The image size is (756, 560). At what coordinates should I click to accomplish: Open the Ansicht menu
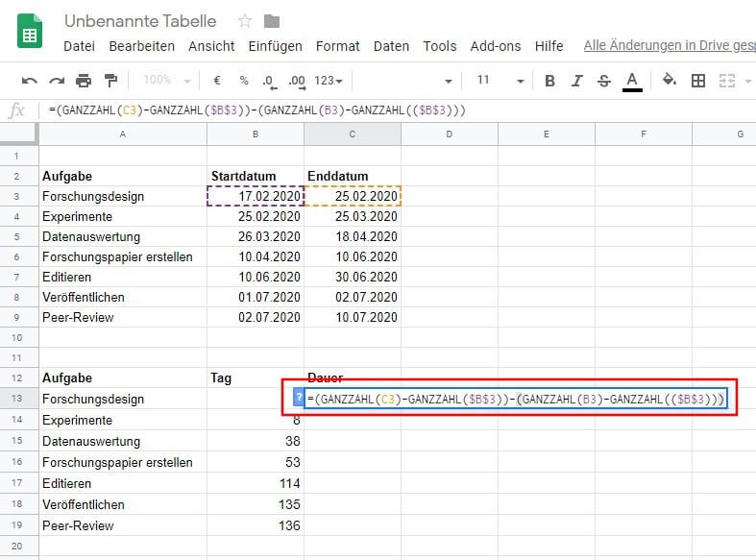coord(211,46)
